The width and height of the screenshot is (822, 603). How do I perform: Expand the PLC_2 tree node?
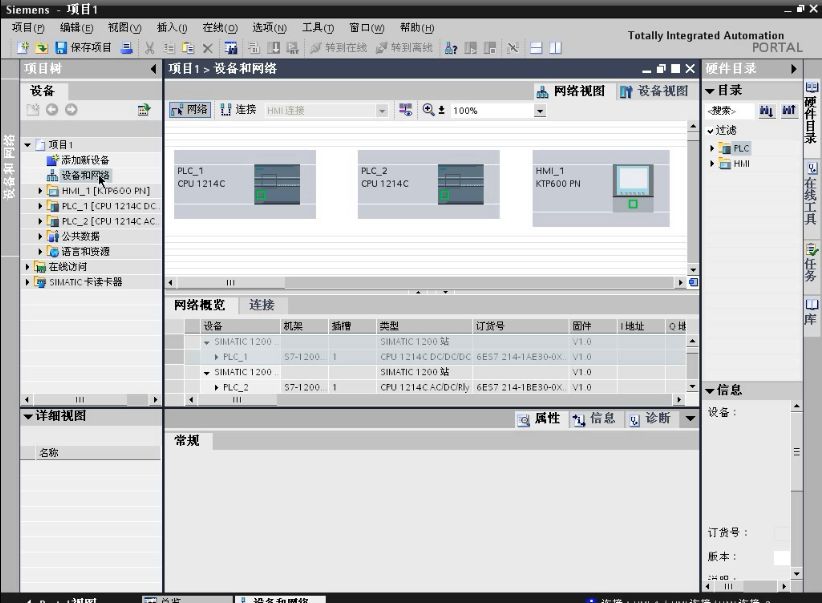[40, 221]
